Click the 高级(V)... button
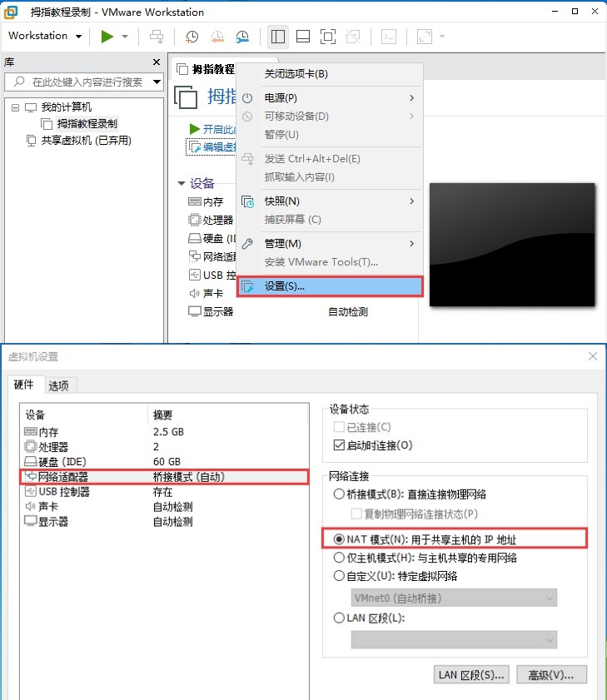This screenshot has height=700, width=607. click(551, 675)
